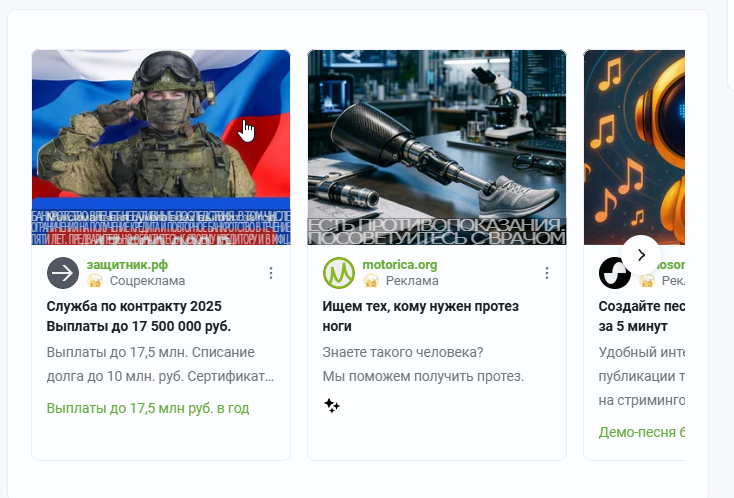Screen dimensions: 734x498
Task: Open the prosthetic leg ad image
Action: [x=437, y=147]
